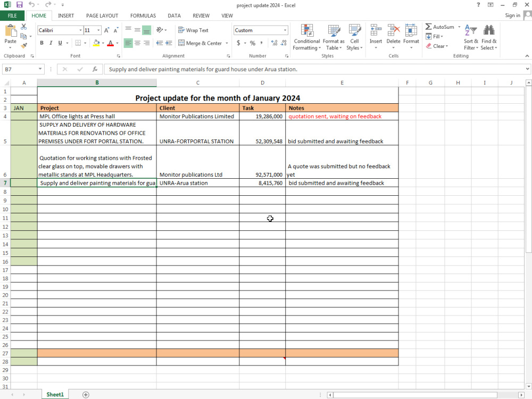Click the AutoSum sigma icon
Viewport: 532px width, 399px height.
point(428,27)
